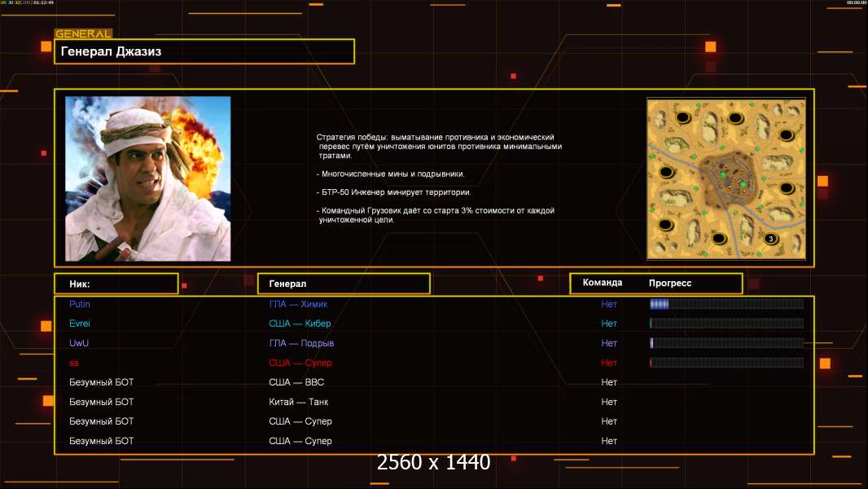Image resolution: width=868 pixels, height=489 pixels.
Task: Select the Генерал column header
Action: click(x=344, y=284)
